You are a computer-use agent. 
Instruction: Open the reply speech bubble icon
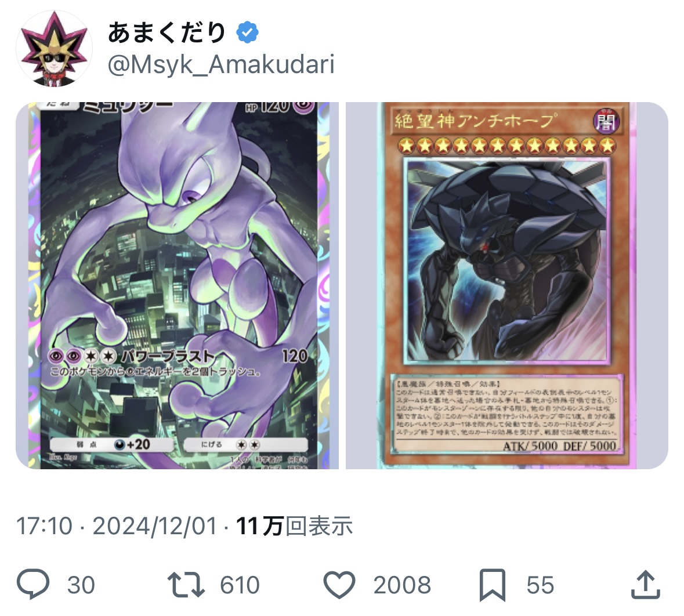click(33, 585)
